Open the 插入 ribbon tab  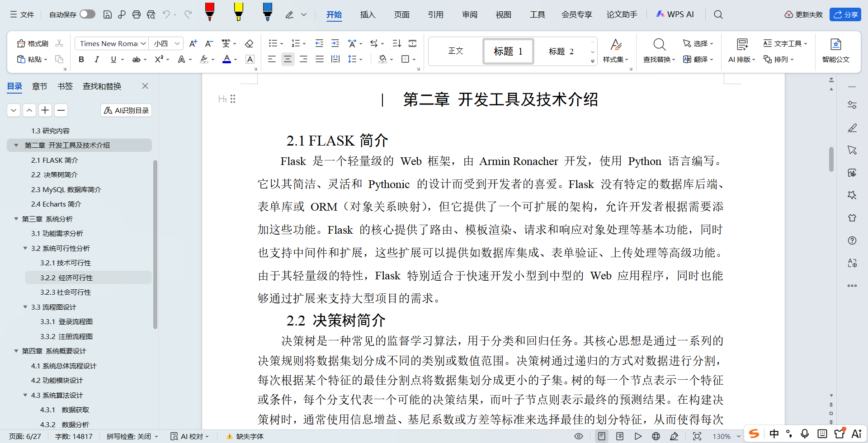click(368, 14)
